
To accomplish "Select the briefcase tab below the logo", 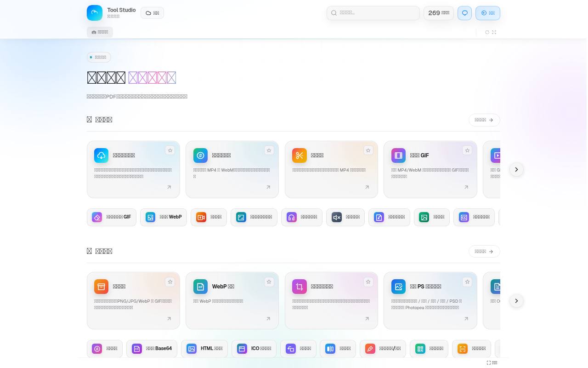I will (100, 32).
